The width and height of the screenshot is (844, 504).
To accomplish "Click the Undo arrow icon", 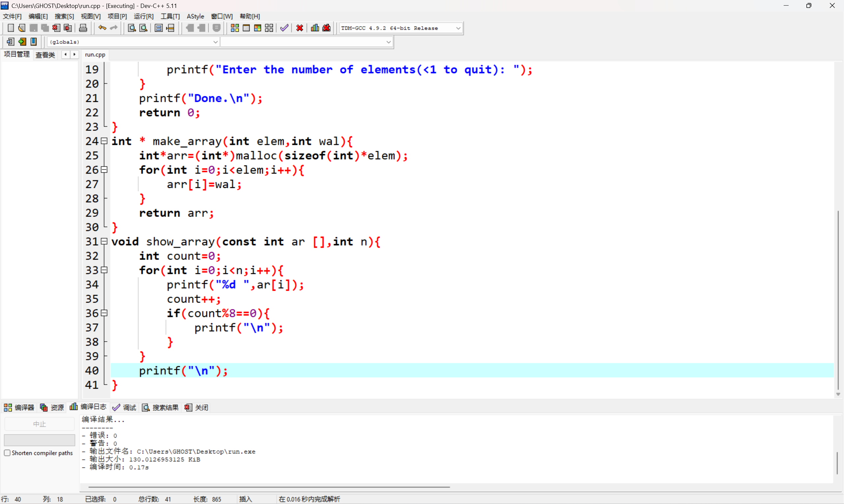I will pos(102,28).
